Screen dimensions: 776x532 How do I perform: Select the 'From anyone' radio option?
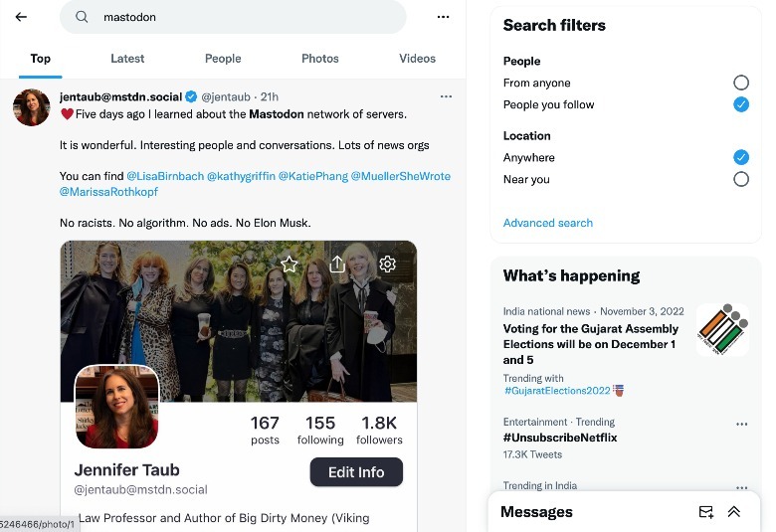[740, 83]
